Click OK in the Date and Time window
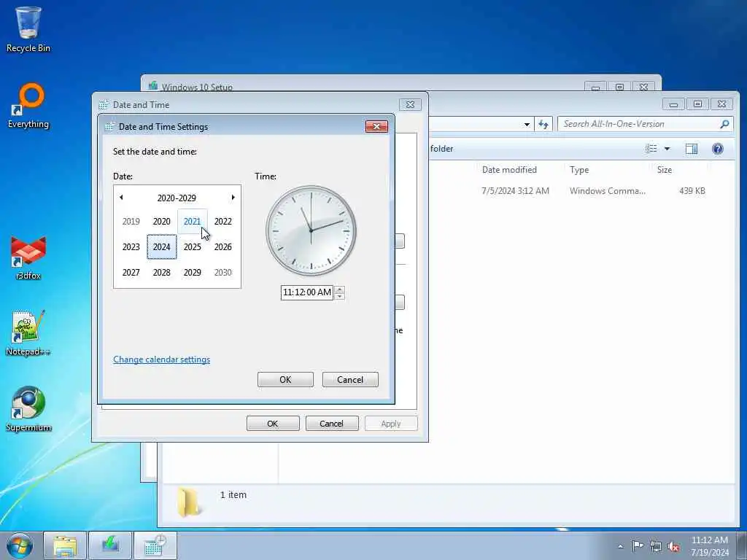Screen dimensions: 747x560 (x=273, y=424)
